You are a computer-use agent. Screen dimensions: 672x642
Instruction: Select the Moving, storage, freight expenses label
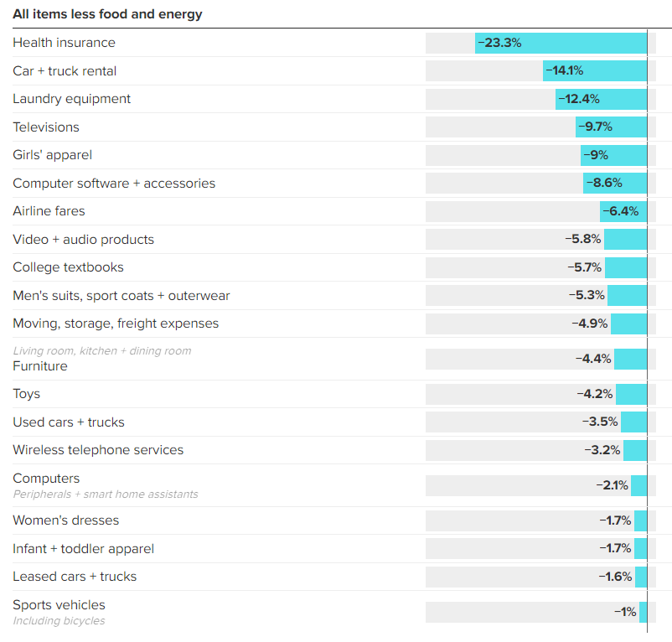[116, 324]
